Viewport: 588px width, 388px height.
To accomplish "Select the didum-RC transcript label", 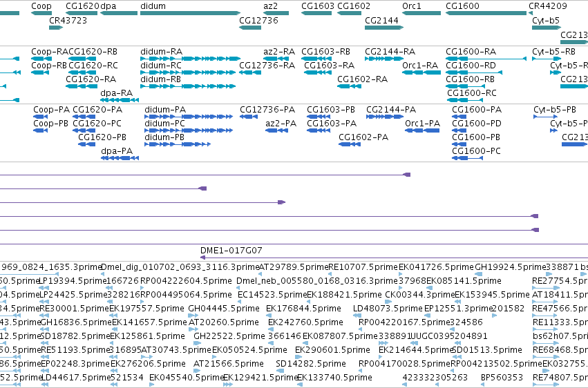I will tap(161, 66).
